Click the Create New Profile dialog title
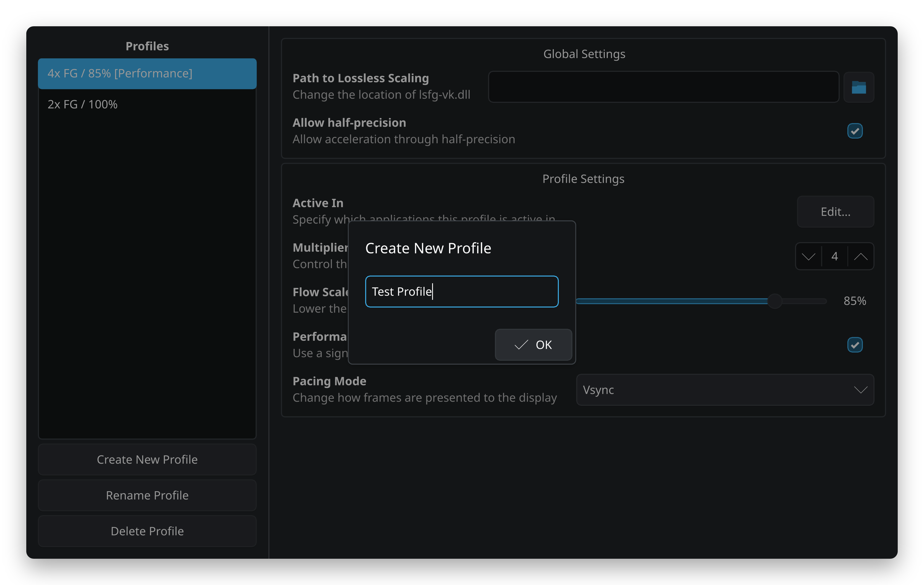 [428, 248]
